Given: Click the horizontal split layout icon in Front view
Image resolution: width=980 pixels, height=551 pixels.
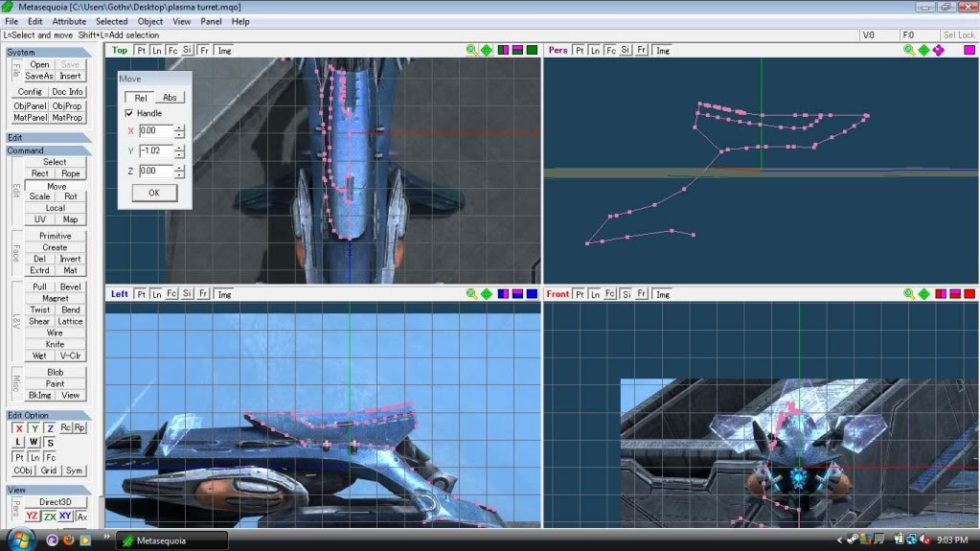Looking at the screenshot, I should pos(955,294).
